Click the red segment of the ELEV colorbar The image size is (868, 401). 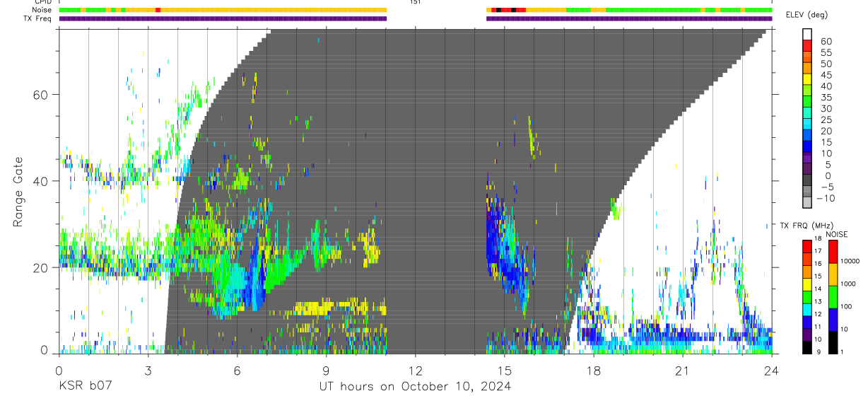tap(807, 45)
